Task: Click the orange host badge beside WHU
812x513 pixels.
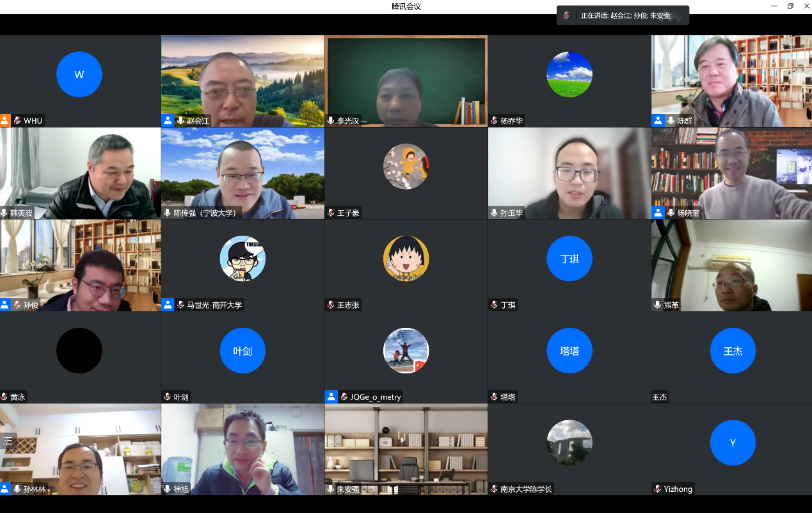Action: (5, 120)
